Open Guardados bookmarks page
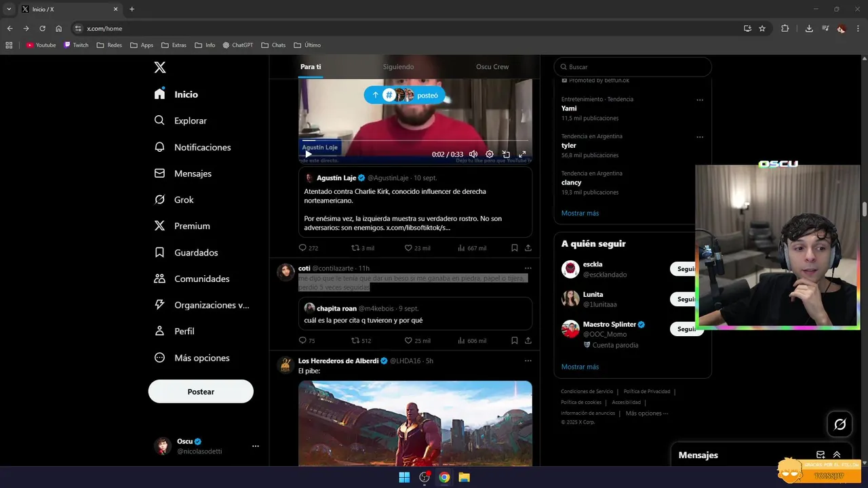Viewport: 868px width, 488px height. 186,252
